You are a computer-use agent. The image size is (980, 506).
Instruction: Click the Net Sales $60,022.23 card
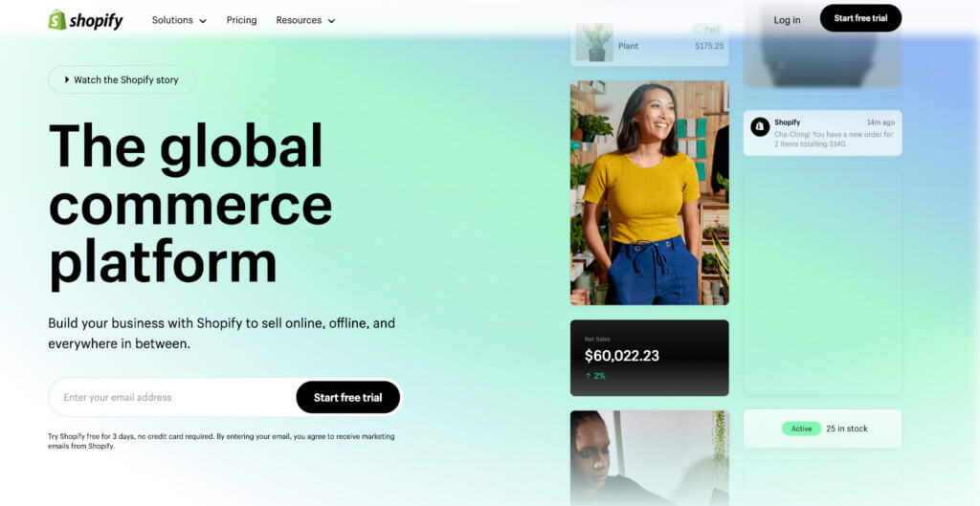(x=650, y=358)
